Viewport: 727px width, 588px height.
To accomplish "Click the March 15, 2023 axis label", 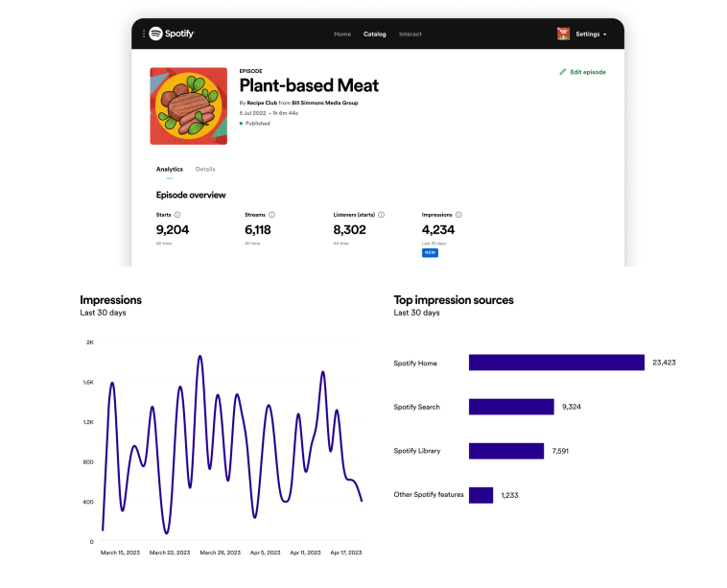I will tap(120, 553).
